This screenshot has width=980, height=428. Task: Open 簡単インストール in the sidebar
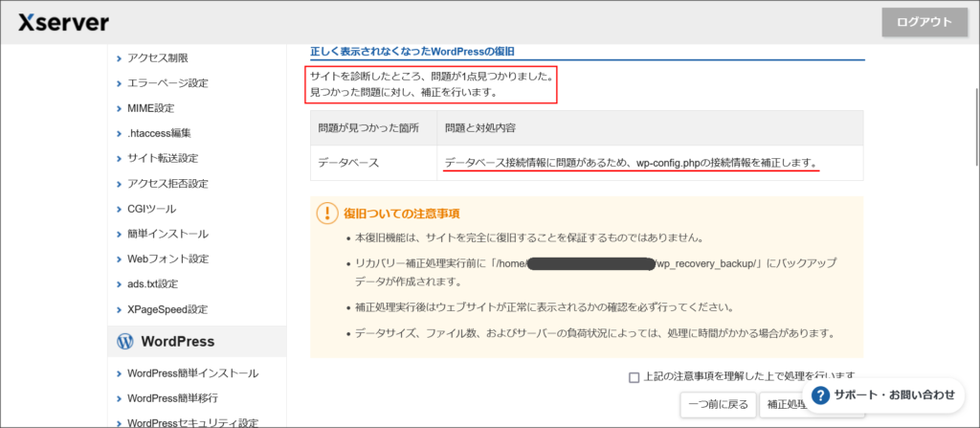(x=167, y=234)
